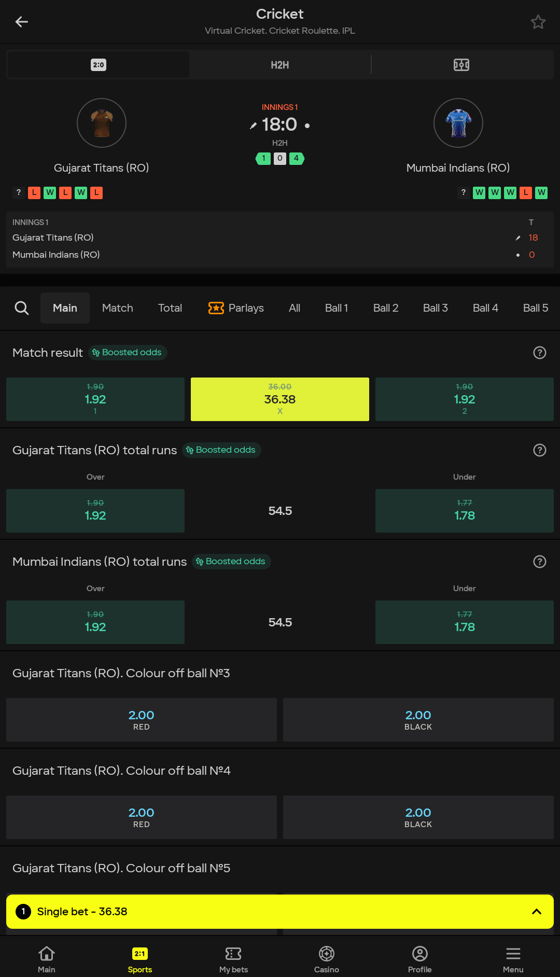Select the Total markets tab
Viewport: 560px width, 977px height.
point(170,308)
